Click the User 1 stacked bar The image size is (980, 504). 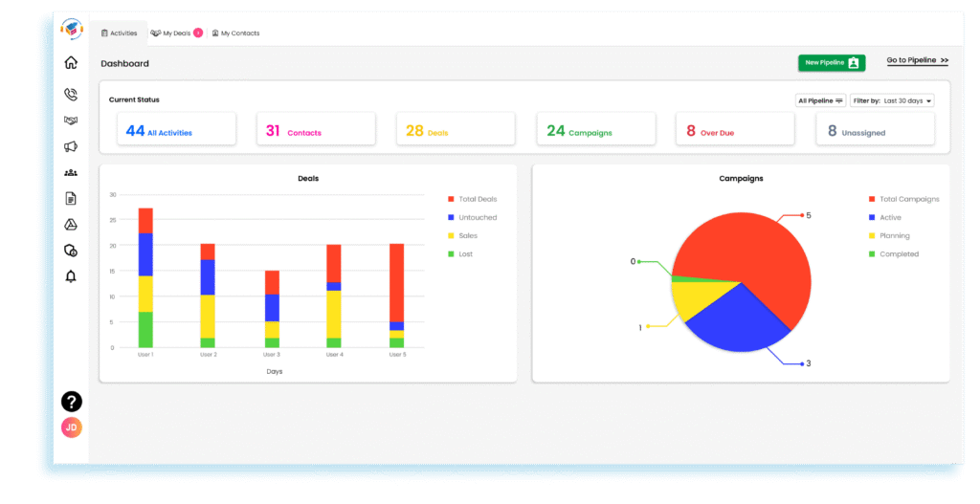145,278
